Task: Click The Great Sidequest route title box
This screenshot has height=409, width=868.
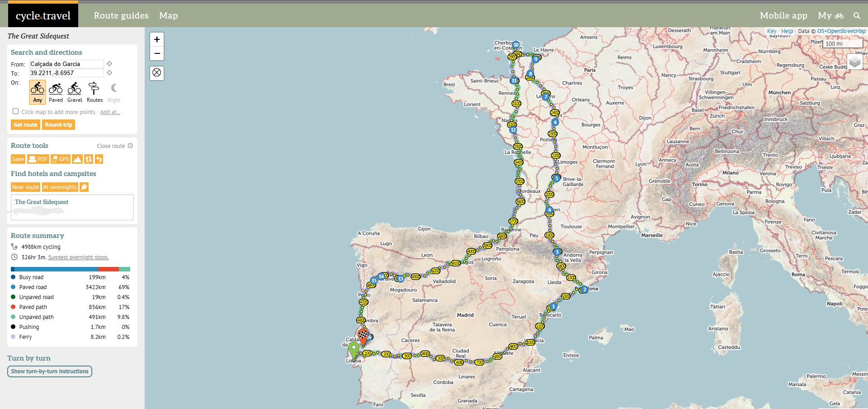Action: 72,207
